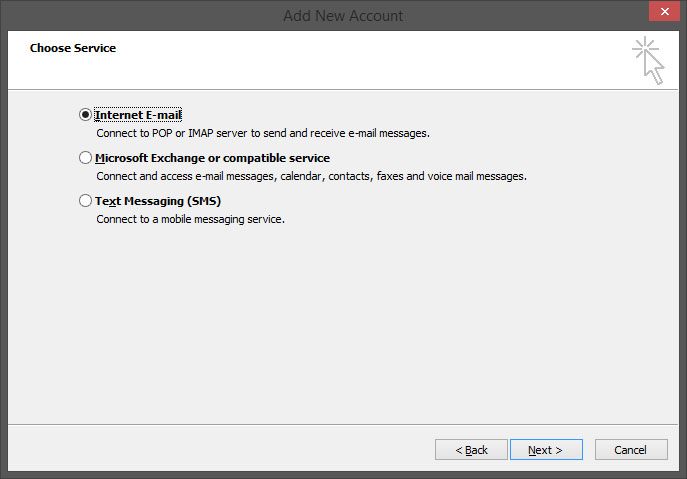Click the POP or IMAP server description
The image size is (687, 479).
click(263, 133)
